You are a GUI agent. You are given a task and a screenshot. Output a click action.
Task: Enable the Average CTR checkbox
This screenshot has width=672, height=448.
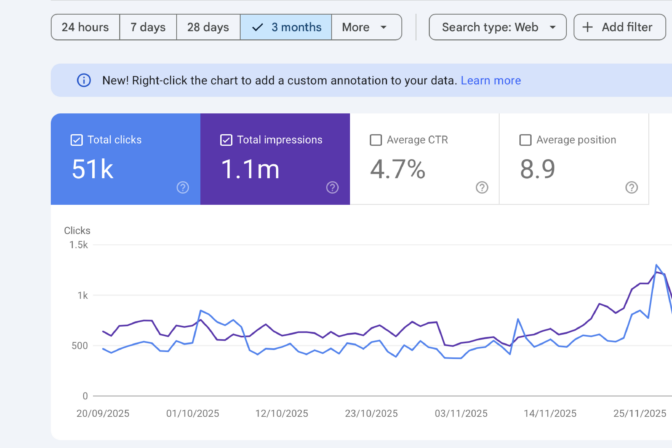coord(375,140)
